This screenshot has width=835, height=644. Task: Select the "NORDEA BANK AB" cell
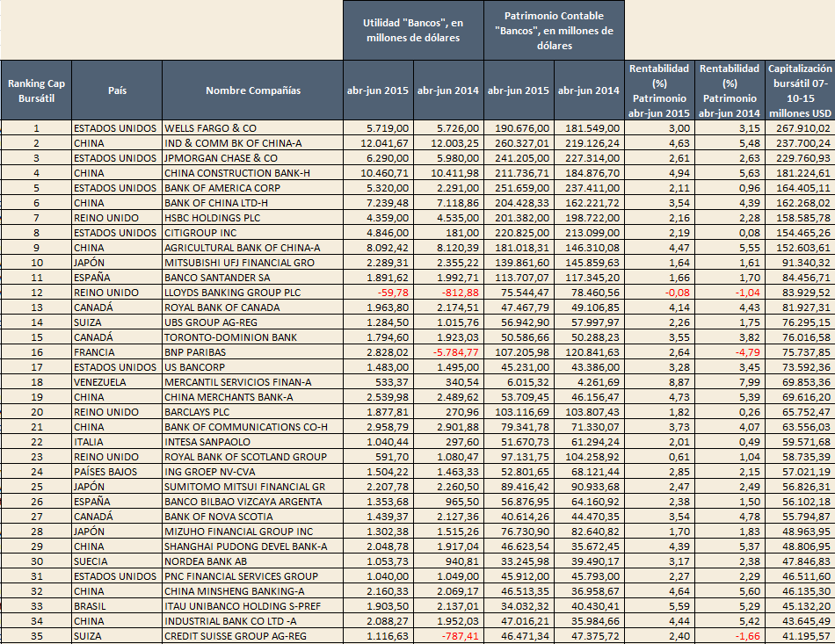(x=253, y=561)
